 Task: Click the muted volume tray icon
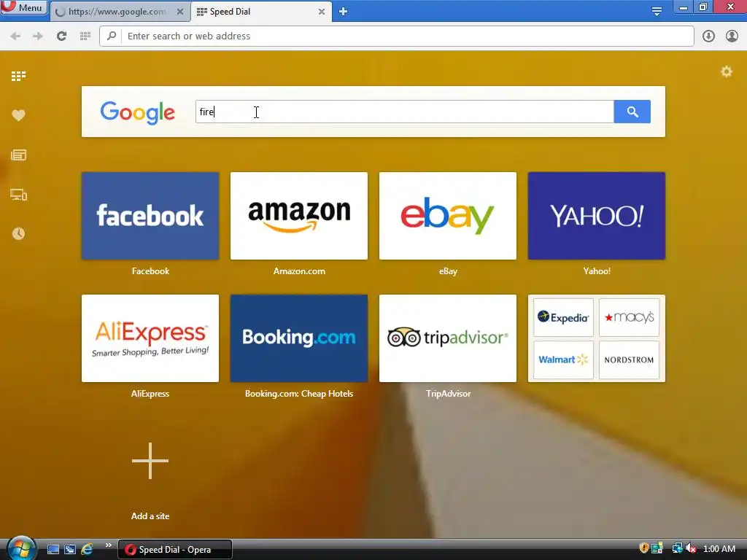691,548
